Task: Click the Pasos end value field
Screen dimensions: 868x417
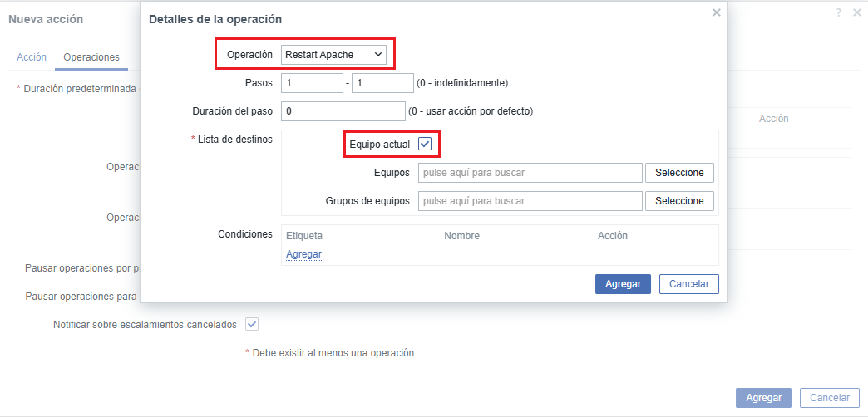Action: [x=382, y=83]
